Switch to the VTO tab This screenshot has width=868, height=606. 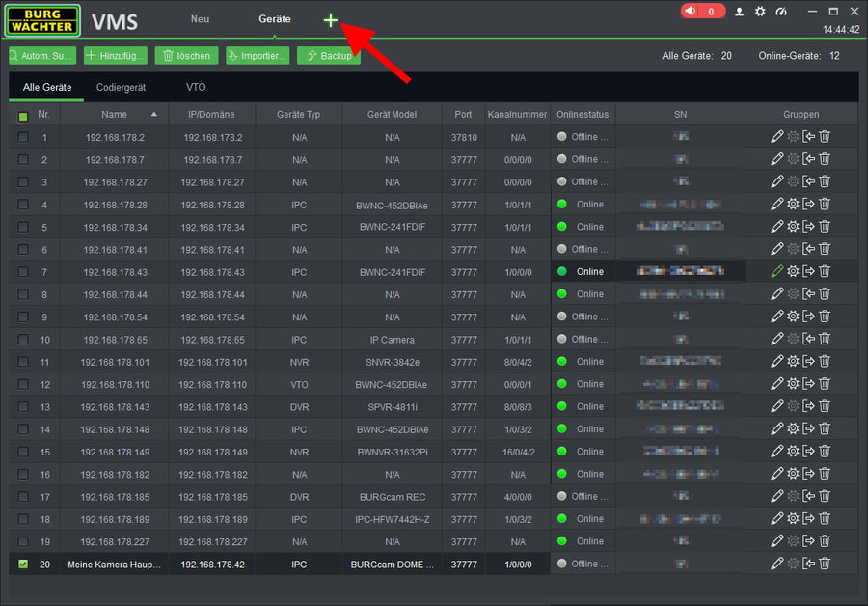coord(196,88)
